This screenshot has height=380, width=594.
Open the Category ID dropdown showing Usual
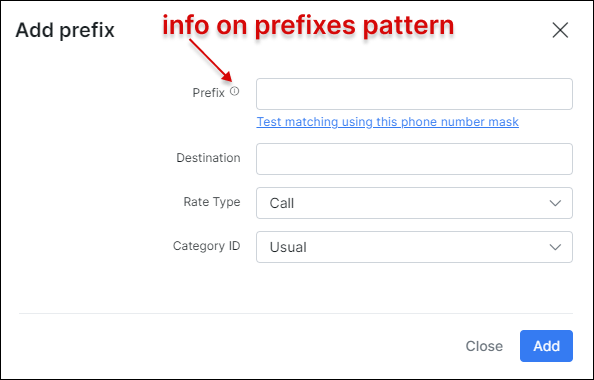click(x=414, y=247)
